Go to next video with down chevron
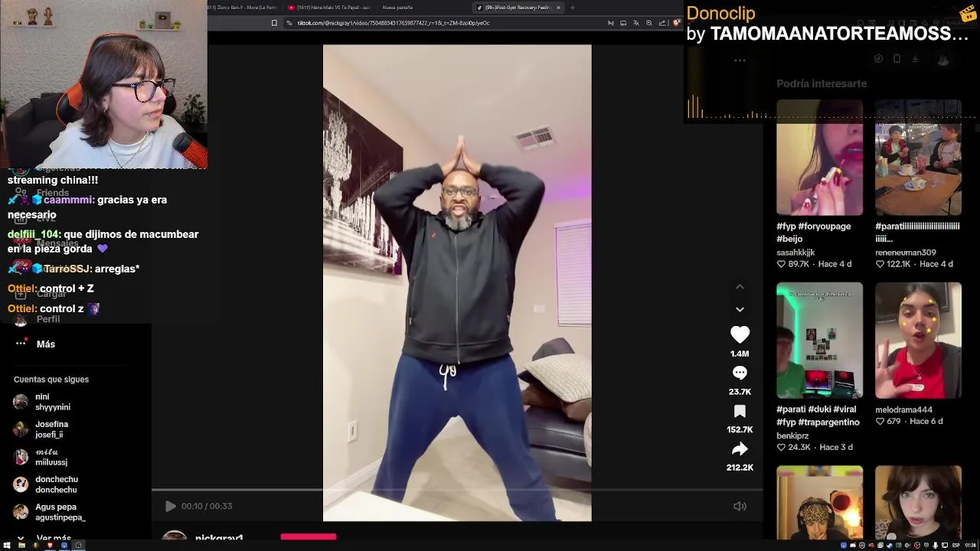Screen dimensions: 980x551 pyautogui.click(x=740, y=309)
